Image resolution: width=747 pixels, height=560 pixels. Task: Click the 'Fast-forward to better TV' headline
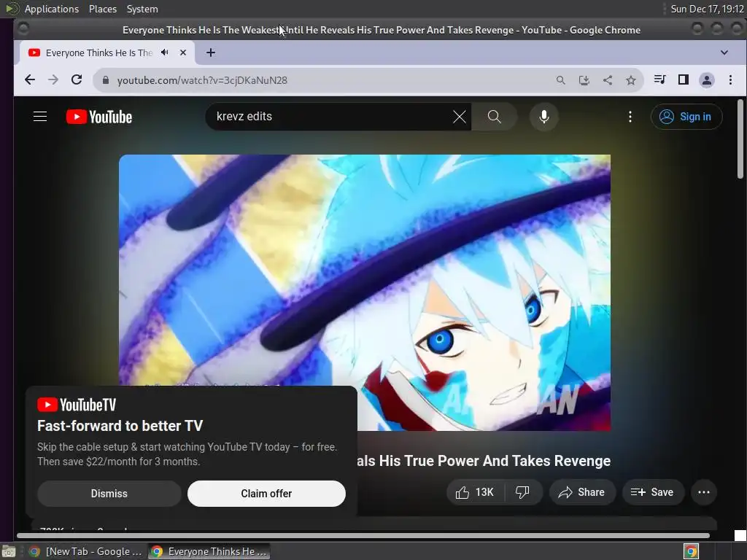point(120,425)
